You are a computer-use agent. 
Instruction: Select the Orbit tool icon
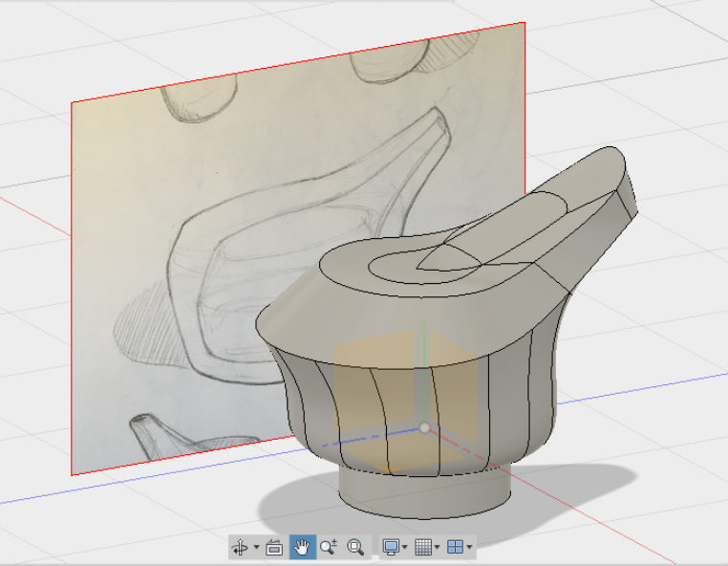pyautogui.click(x=240, y=547)
